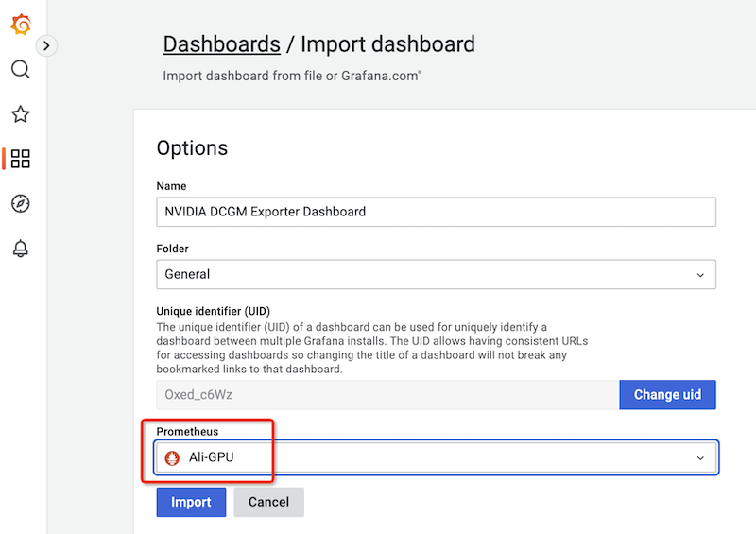The width and height of the screenshot is (756, 534).
Task: Open the Prometheus data source dropdown
Action: 436,457
